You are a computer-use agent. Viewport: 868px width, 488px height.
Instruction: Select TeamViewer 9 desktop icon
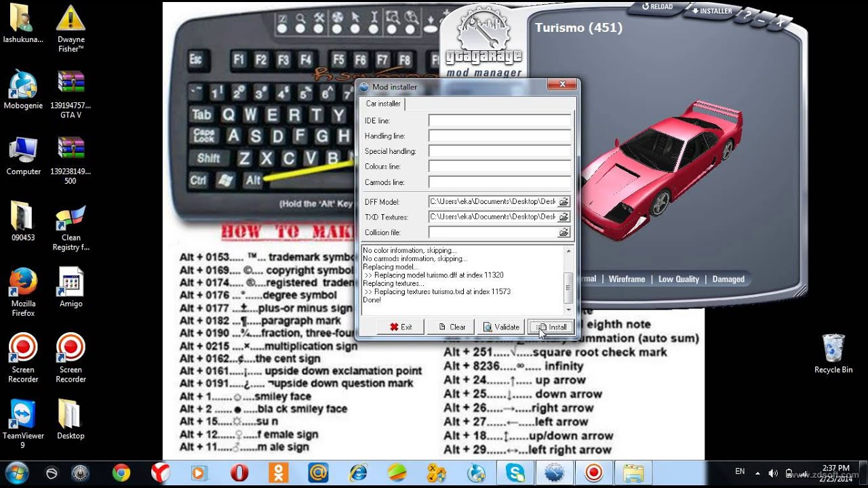point(23,424)
